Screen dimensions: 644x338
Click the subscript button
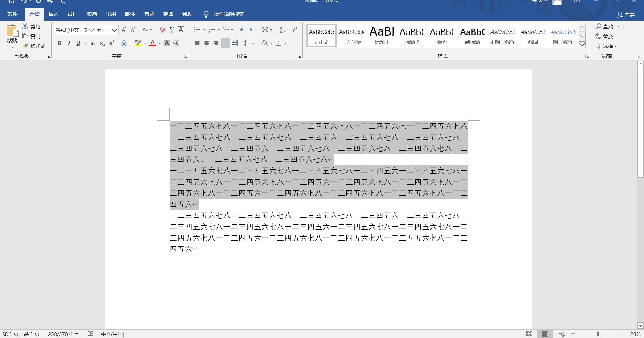(102, 43)
